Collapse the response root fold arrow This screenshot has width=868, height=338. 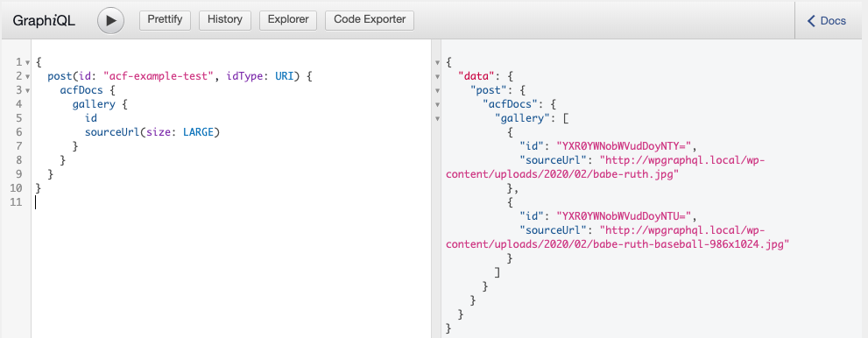(438, 62)
